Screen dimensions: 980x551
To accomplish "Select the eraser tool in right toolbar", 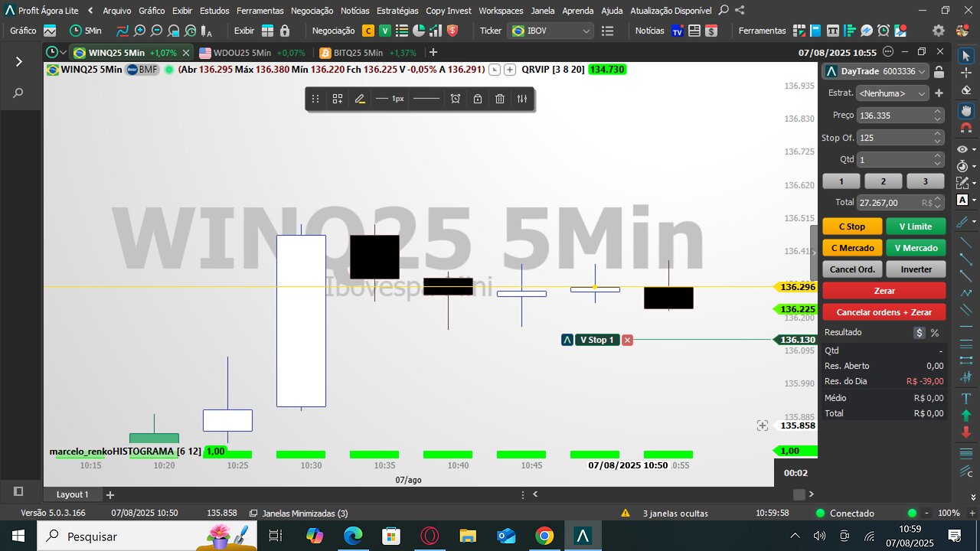I will pos(965,90).
